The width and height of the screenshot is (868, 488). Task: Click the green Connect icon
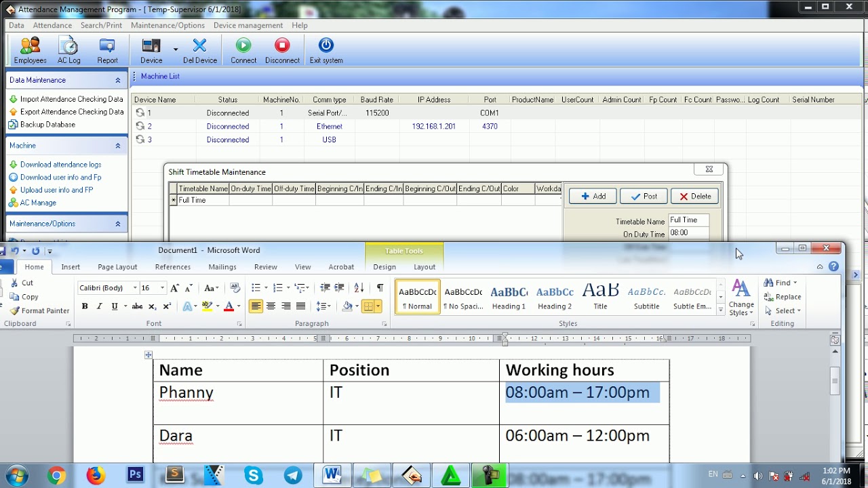(x=243, y=45)
